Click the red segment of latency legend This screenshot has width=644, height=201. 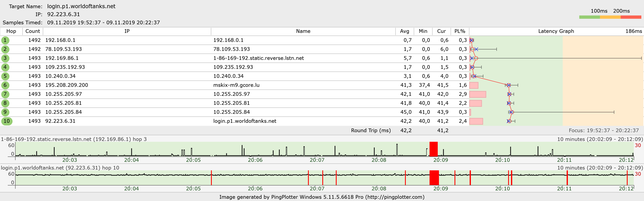(x=631, y=17)
